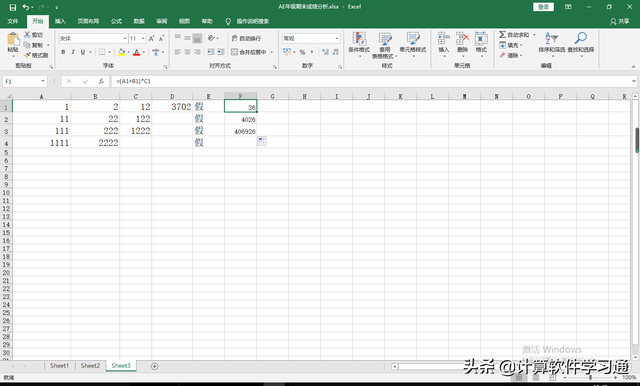Click the Undo arrow

(26, 7)
